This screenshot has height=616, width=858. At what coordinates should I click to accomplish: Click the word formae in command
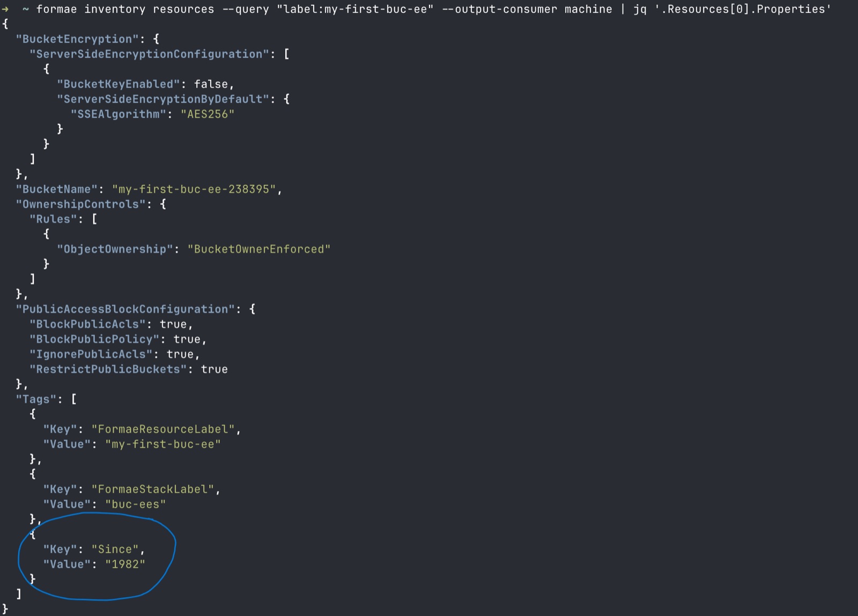(x=57, y=9)
